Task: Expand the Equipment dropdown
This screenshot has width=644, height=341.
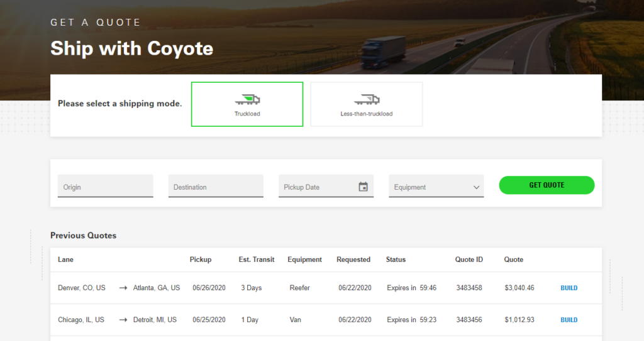Action: (436, 187)
